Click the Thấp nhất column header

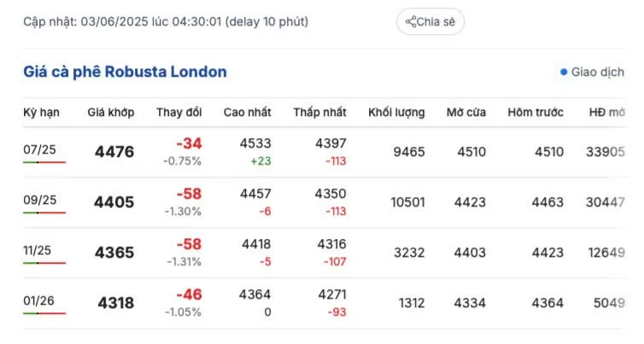(x=319, y=113)
